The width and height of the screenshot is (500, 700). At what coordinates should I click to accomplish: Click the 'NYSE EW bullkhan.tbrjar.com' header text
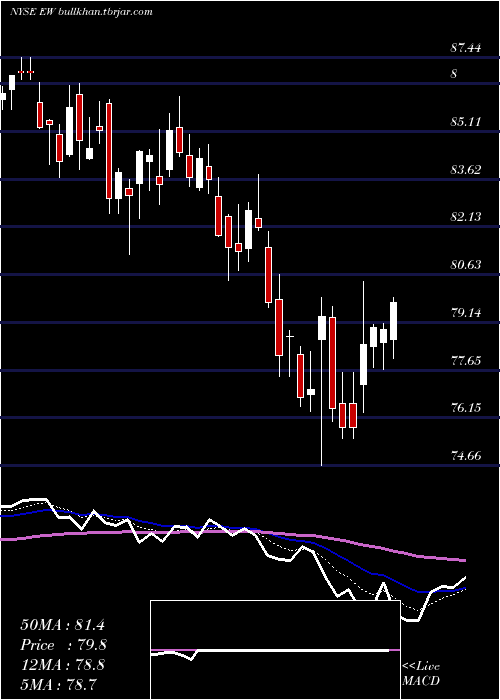tap(81, 12)
